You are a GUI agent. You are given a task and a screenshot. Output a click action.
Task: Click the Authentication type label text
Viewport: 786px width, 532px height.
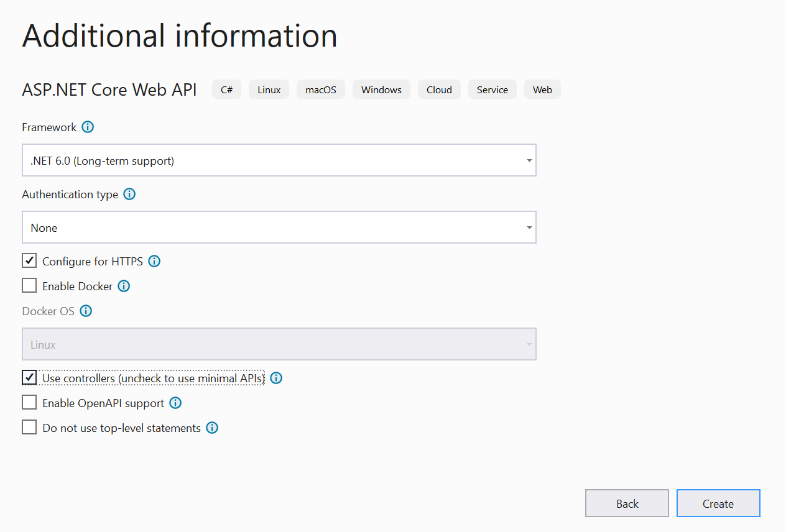(x=70, y=195)
